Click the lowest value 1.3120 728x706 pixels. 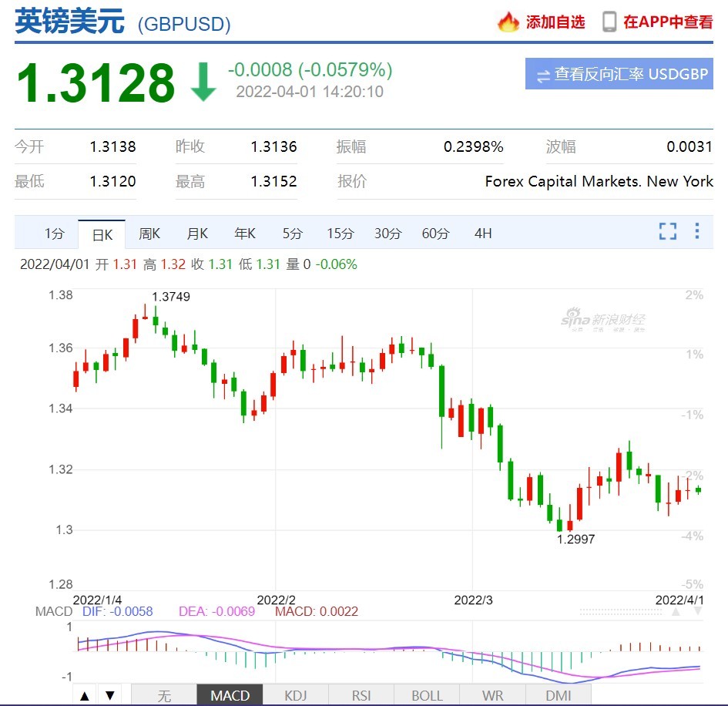coord(112,181)
